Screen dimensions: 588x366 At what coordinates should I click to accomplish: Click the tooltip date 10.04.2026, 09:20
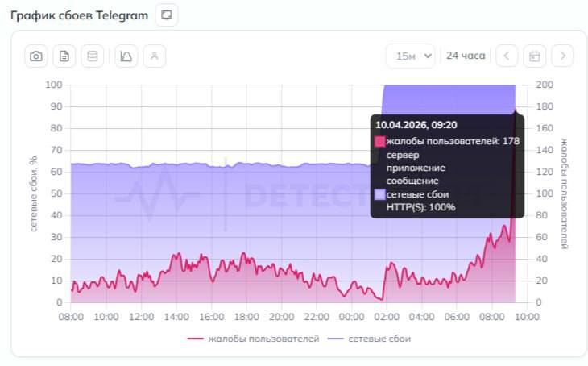pos(416,125)
